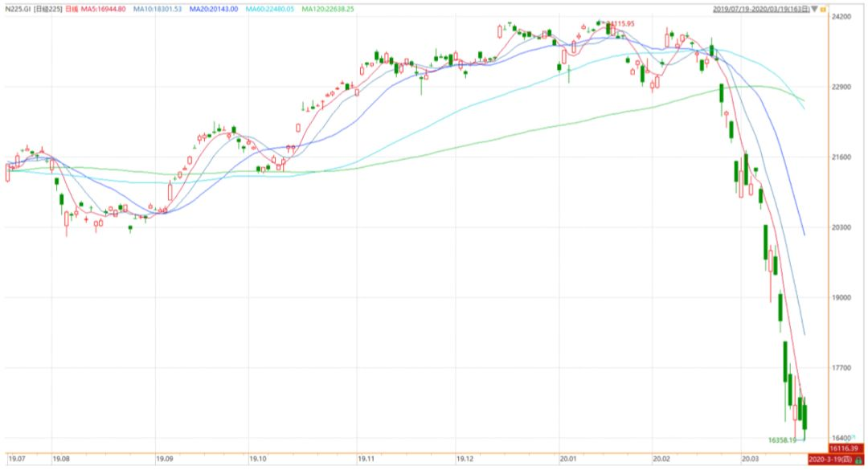
Task: Click the 17700 price axis label
Action: [841, 368]
